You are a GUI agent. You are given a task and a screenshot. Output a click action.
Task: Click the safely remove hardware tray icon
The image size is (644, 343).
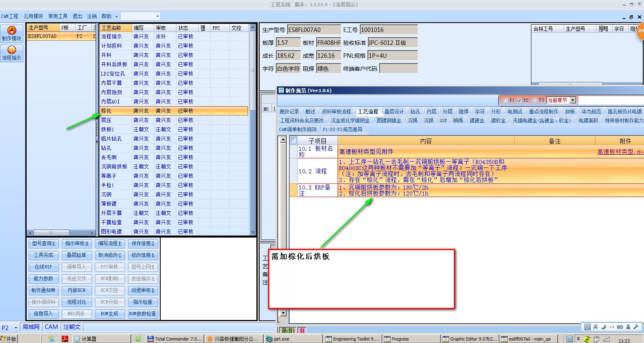click(x=596, y=339)
